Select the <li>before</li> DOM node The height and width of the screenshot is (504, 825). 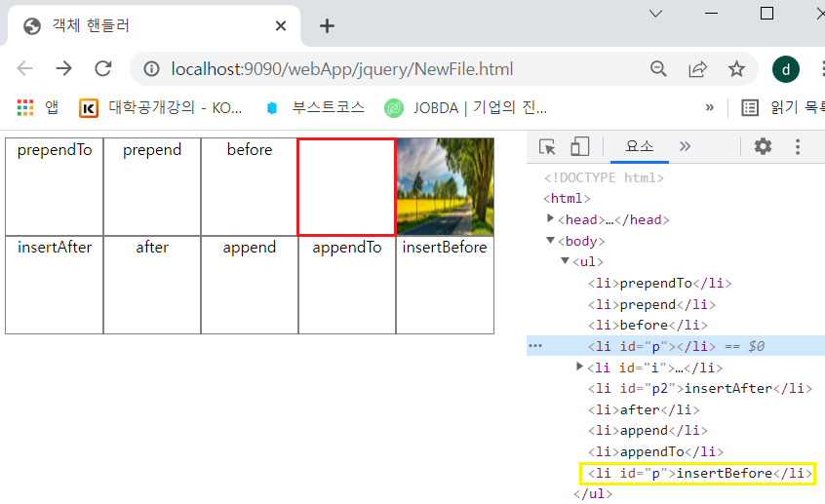click(x=648, y=326)
